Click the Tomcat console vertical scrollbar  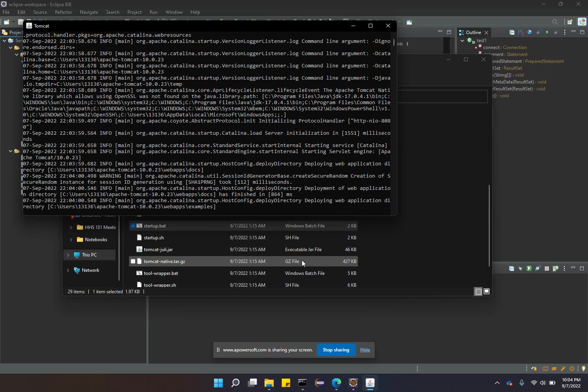(x=394, y=42)
